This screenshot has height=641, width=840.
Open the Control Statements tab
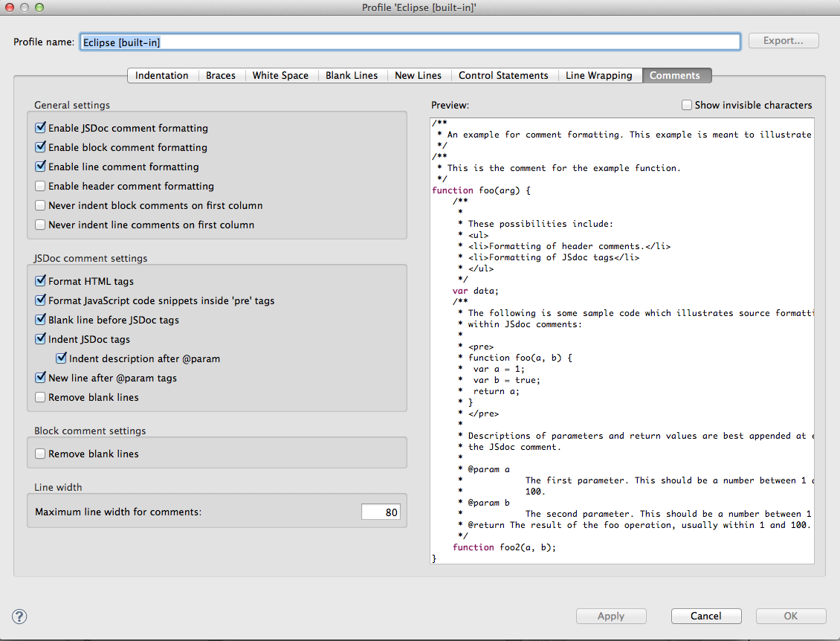point(503,75)
